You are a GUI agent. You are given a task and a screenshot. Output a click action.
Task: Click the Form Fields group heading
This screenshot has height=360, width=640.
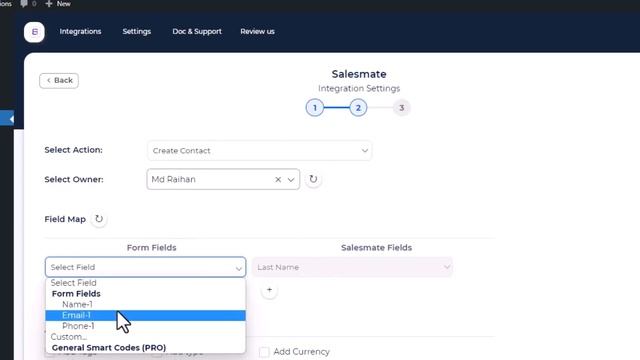coord(76,293)
